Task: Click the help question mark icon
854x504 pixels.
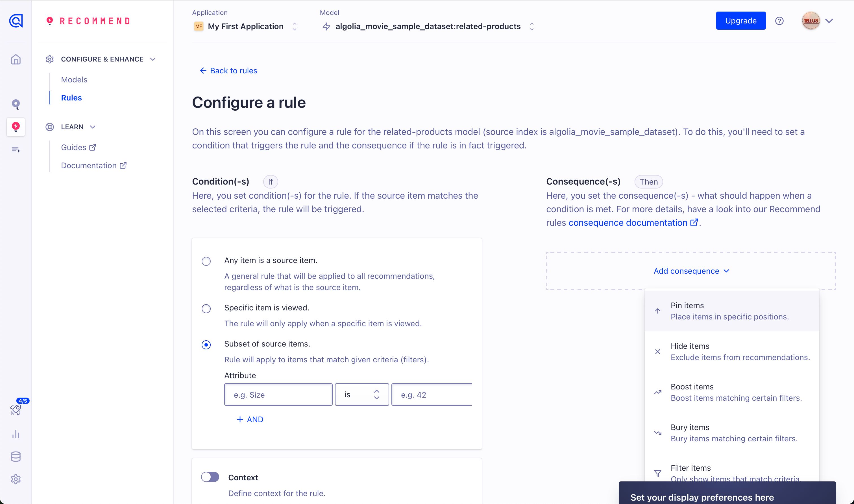Action: 779,21
